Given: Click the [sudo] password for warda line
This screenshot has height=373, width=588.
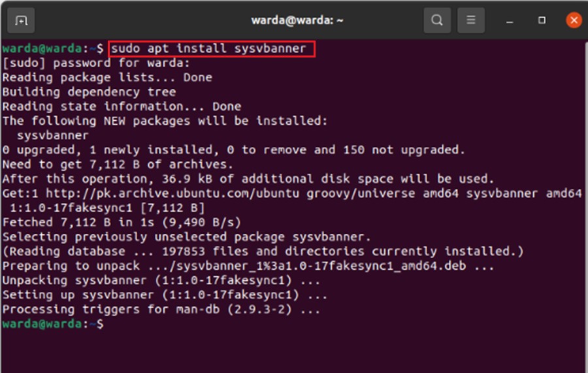Looking at the screenshot, I should tap(96, 63).
